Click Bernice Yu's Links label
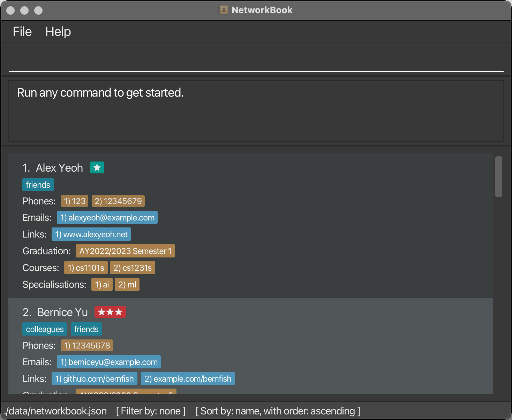Image resolution: width=512 pixels, height=420 pixels. coord(35,378)
